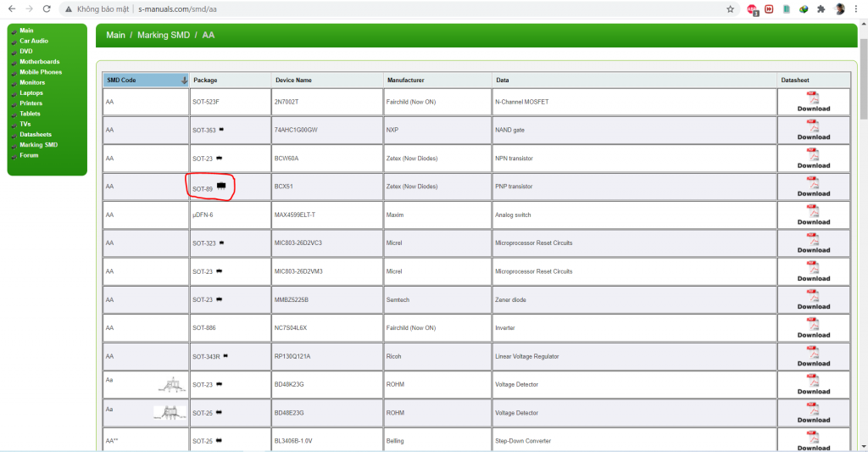Bookmark this page with the star icon

730,8
